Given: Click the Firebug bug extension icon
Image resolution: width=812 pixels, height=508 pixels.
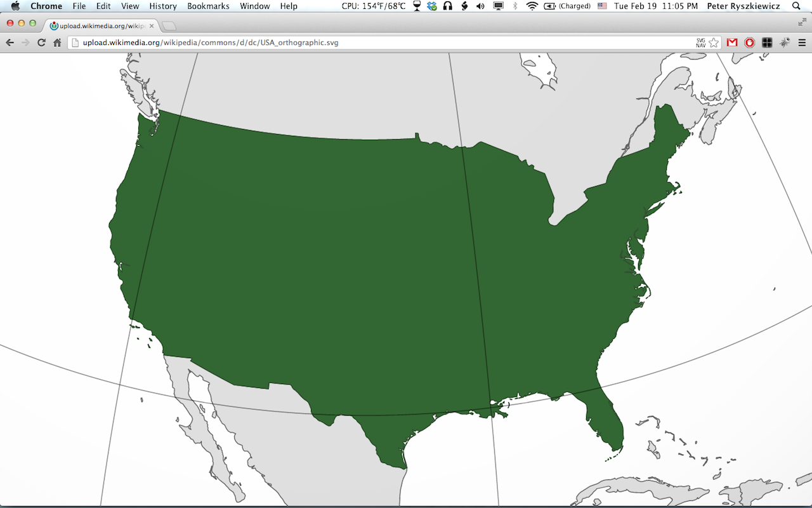Looking at the screenshot, I should [785, 43].
